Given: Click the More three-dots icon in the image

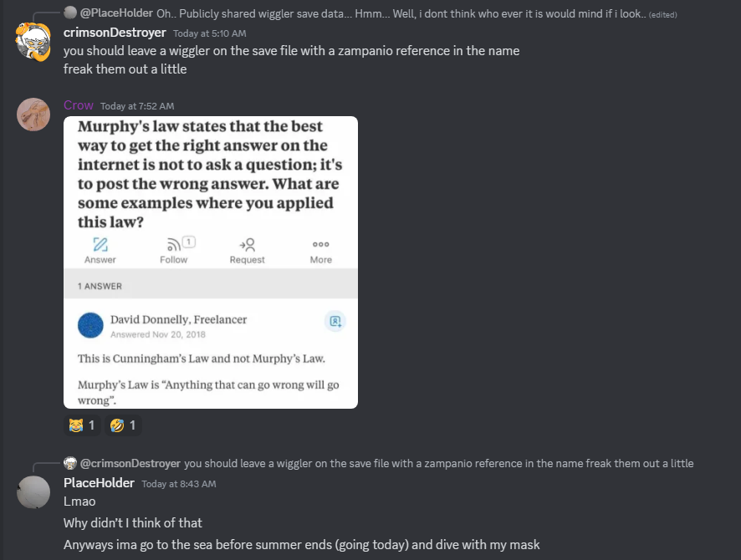Looking at the screenshot, I should pyautogui.click(x=320, y=245).
